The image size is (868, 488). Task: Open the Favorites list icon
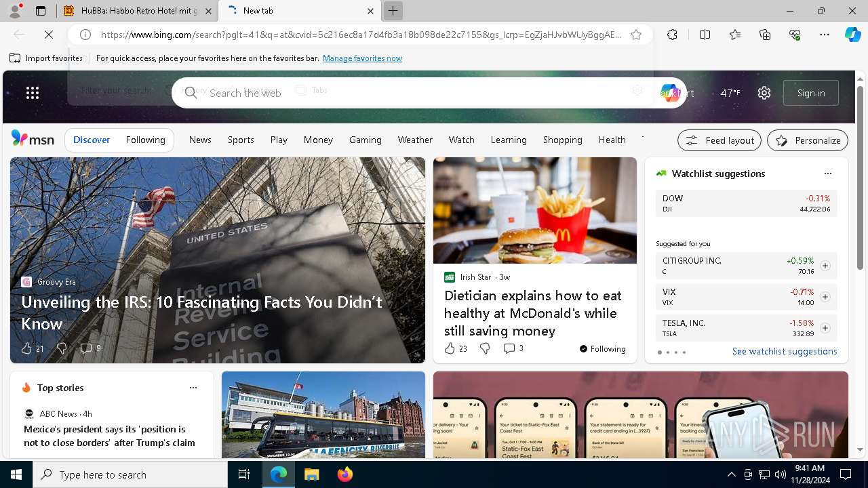[x=735, y=35]
